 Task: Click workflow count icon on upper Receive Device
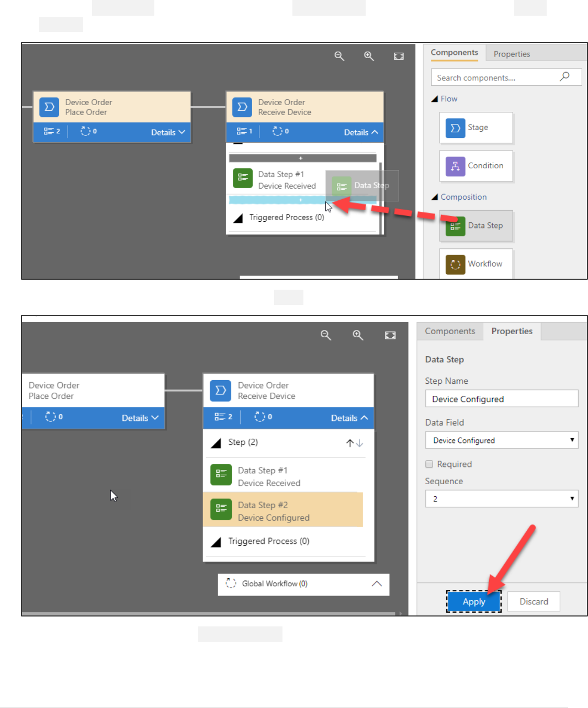(x=277, y=131)
